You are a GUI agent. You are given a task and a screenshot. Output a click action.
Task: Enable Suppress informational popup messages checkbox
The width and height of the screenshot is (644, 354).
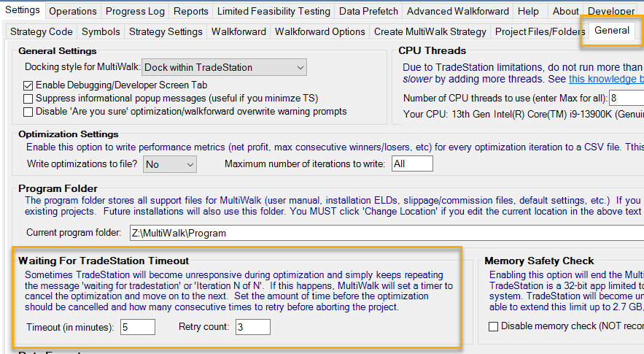coord(28,99)
